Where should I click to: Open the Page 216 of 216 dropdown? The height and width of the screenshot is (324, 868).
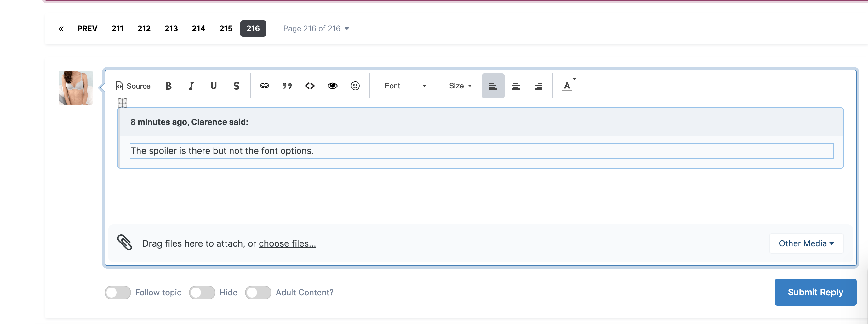(316, 29)
